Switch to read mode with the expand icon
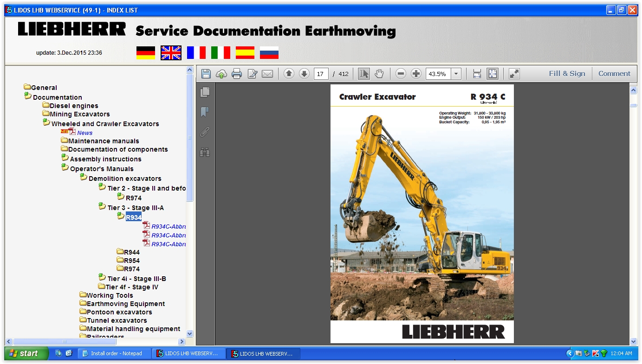 coord(514,74)
